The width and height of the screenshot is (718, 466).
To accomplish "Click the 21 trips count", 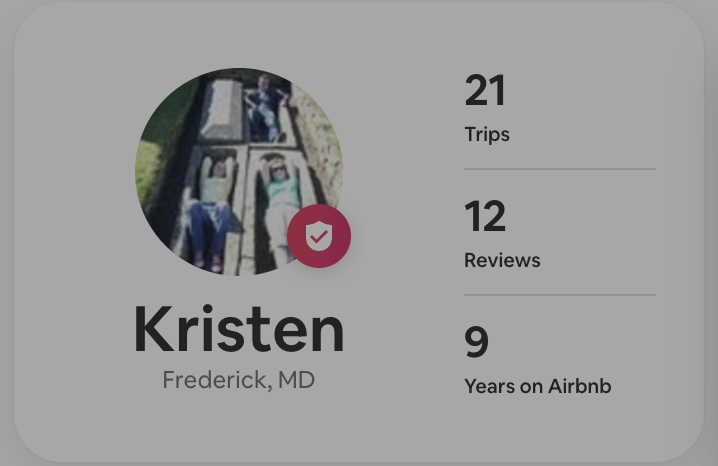I will pos(485,92).
